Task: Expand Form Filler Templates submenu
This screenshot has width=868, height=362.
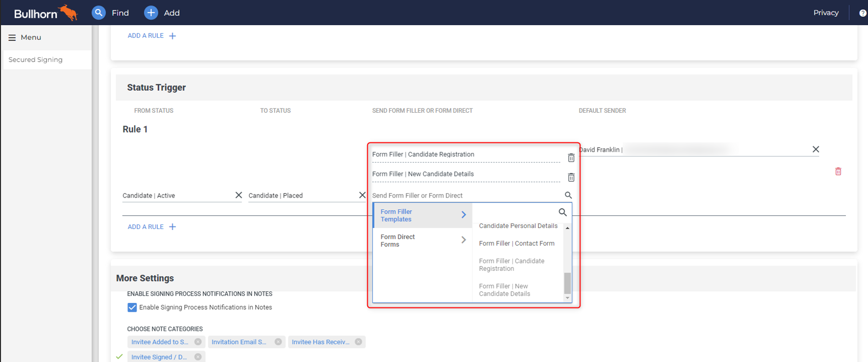Action: pos(422,215)
